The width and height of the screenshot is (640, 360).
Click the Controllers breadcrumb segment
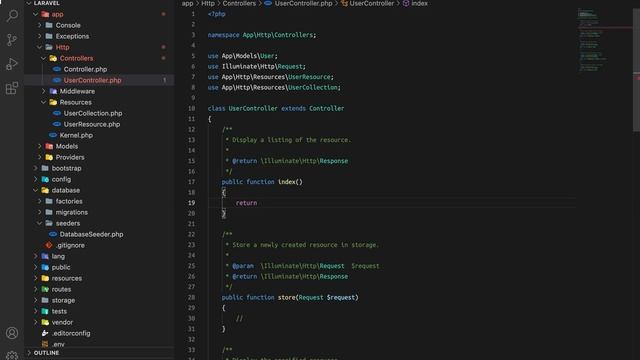click(239, 3)
